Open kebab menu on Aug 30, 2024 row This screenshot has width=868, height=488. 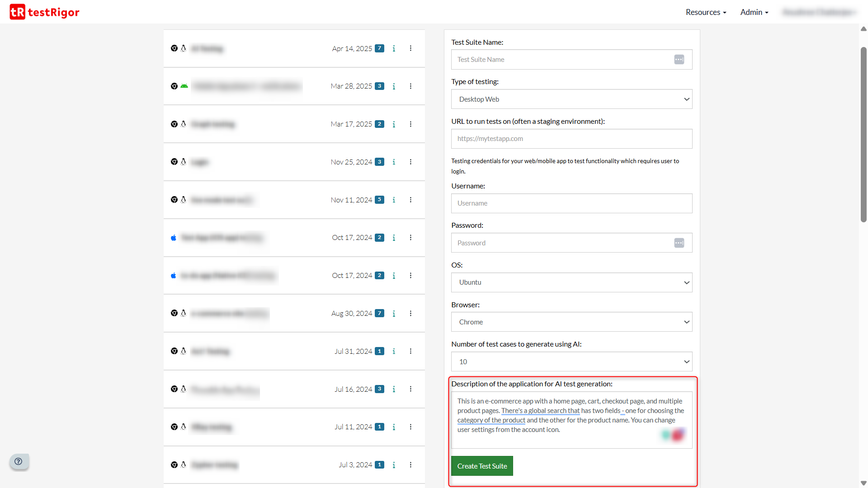(410, 314)
